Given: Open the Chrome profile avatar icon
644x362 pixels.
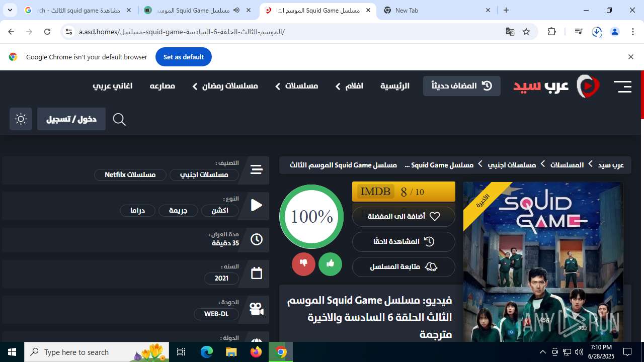Looking at the screenshot, I should [x=615, y=32].
